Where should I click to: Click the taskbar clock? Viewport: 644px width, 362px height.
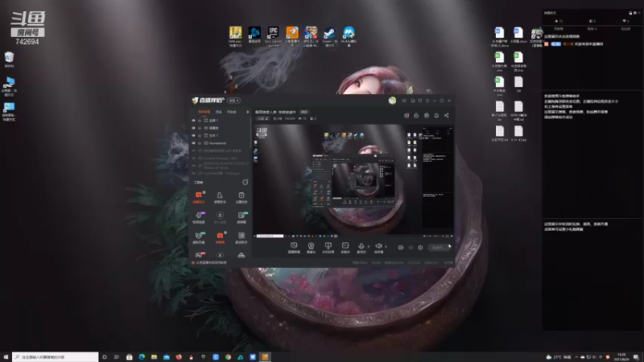click(x=621, y=357)
